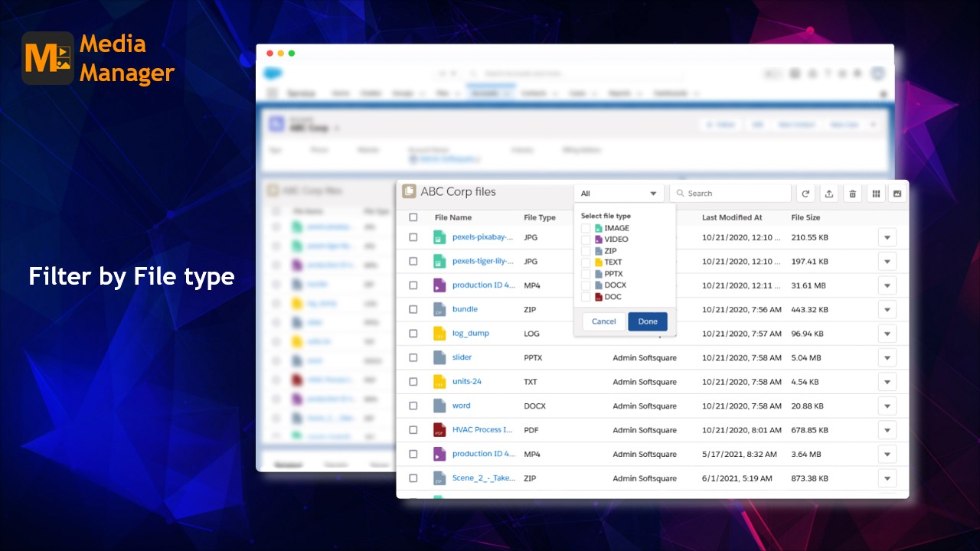Select the checkbox next to bundle file
Image resolution: width=980 pixels, height=551 pixels.
[x=413, y=309]
